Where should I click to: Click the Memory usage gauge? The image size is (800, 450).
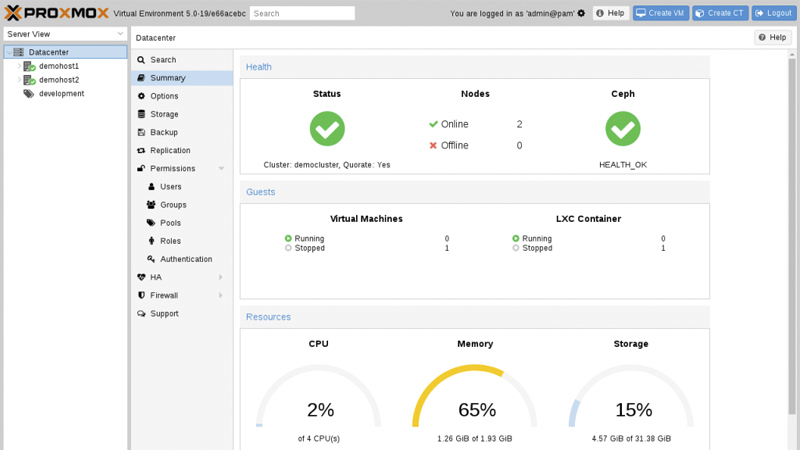click(x=475, y=400)
